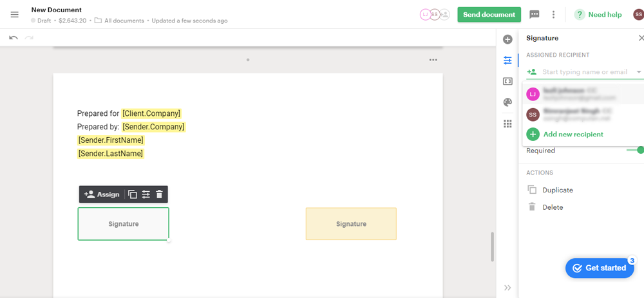Screen dimensions: 644x298
Task: Toggle the Required switch
Action: pyautogui.click(x=636, y=150)
